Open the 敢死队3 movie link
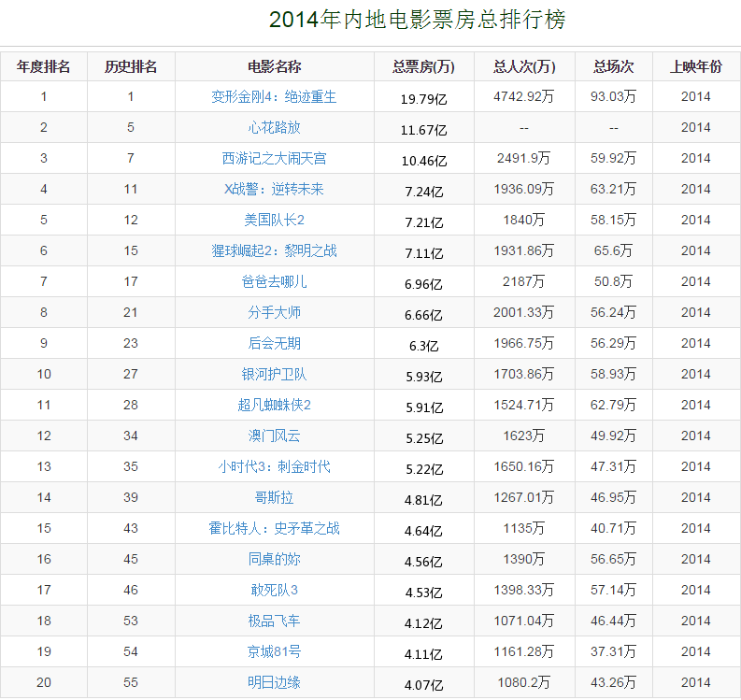 [x=274, y=590]
